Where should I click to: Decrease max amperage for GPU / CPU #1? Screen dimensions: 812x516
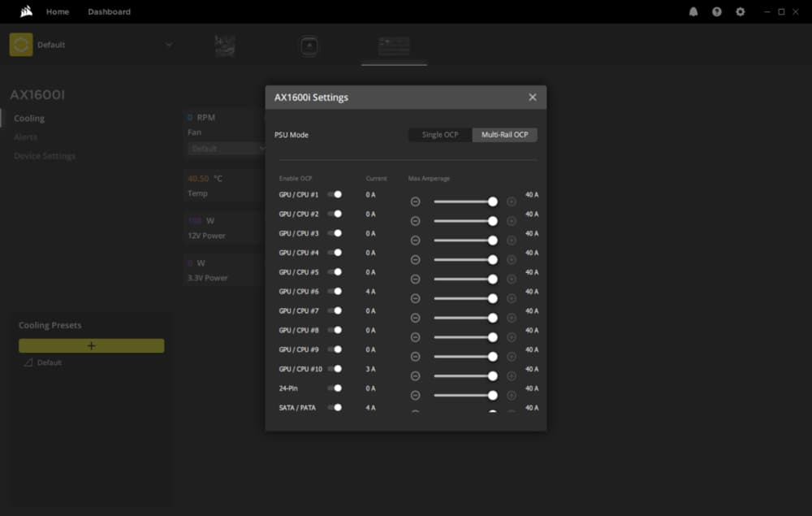[415, 202]
